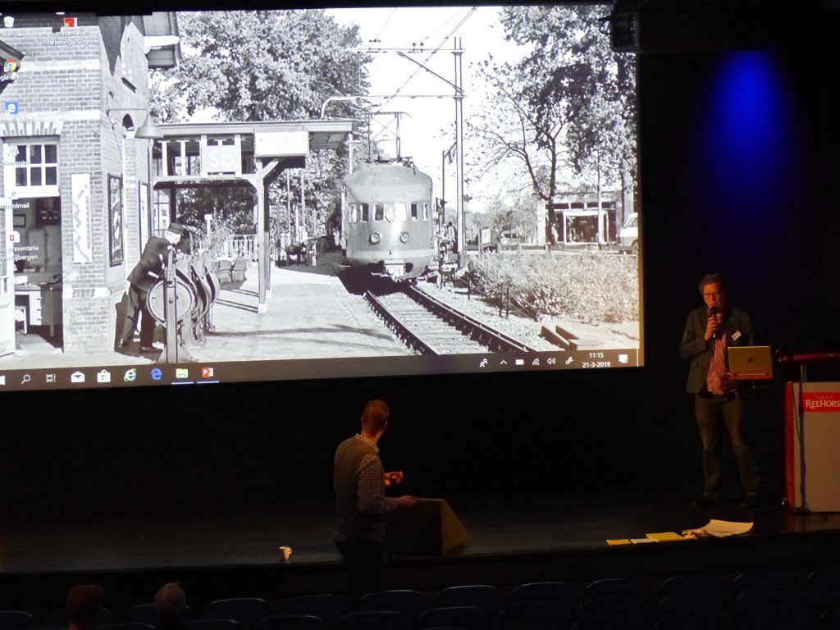
Task: Launch the Mail app from taskbar
Action: coord(78,377)
